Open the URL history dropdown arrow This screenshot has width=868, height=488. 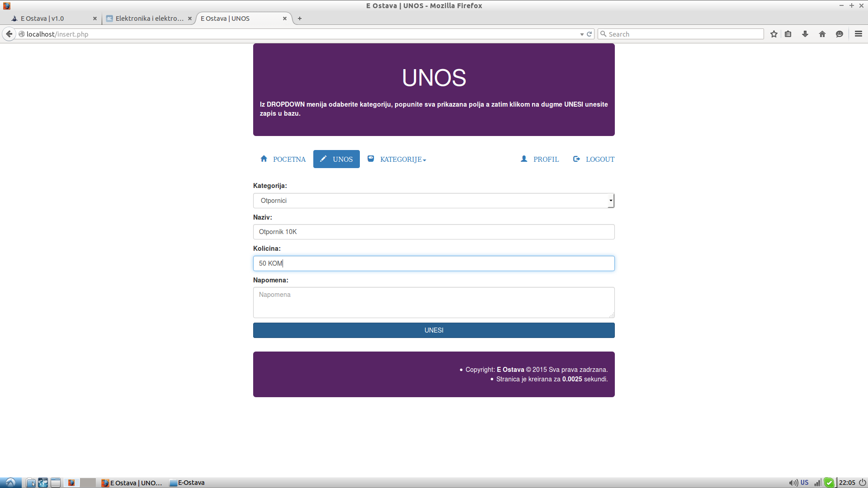582,34
